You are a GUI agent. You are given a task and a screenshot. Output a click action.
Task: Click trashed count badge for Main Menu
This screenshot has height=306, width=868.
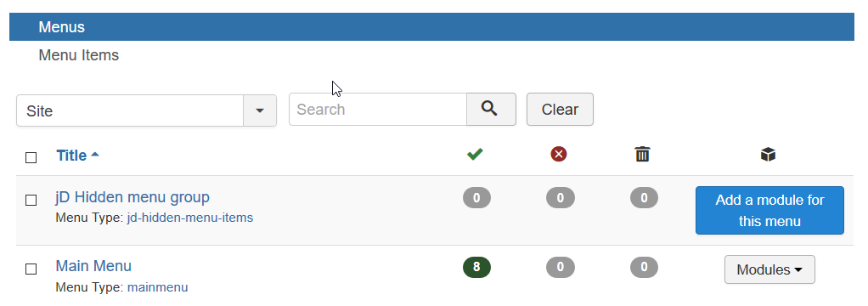point(644,268)
